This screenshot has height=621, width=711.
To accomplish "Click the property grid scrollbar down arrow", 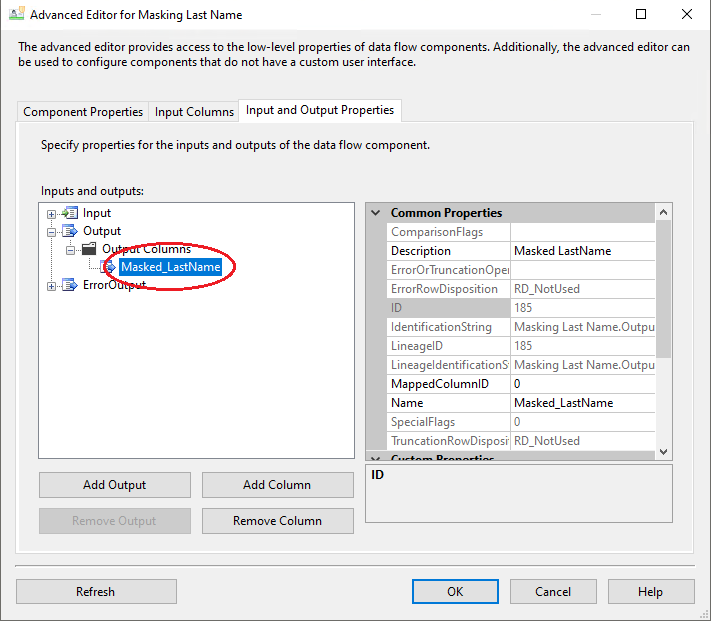I will coord(664,451).
